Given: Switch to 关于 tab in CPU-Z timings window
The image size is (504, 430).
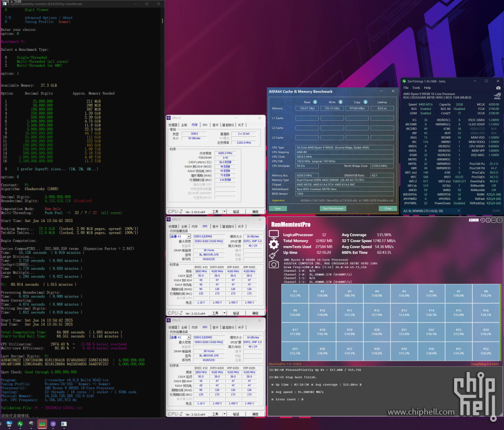Looking at the screenshot, I should point(241,125).
